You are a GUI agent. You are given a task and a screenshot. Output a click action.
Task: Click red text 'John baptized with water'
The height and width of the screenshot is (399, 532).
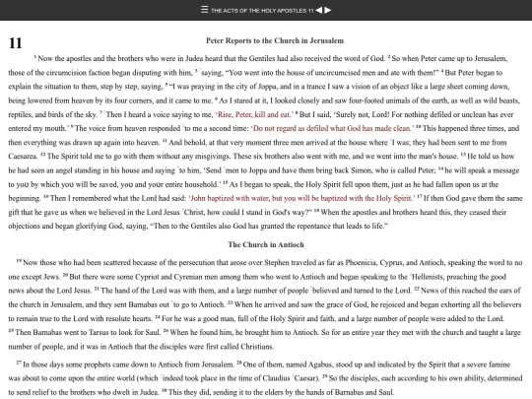(x=229, y=198)
